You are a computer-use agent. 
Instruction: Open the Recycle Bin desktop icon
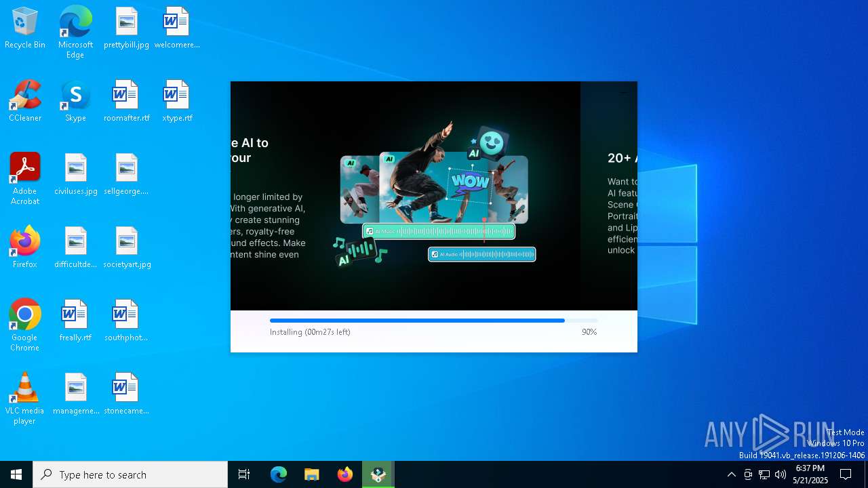pos(25,28)
